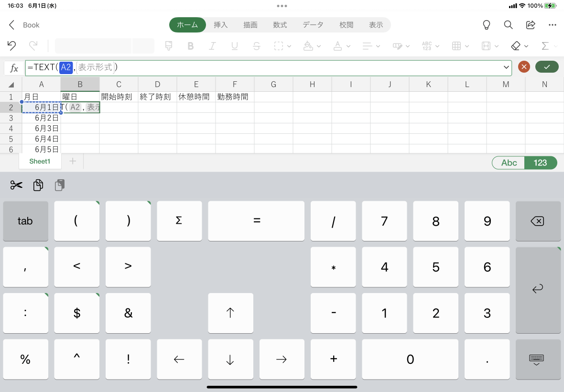Toggle strikethrough formatting
Image resolution: width=564 pixels, height=392 pixels.
tap(257, 46)
